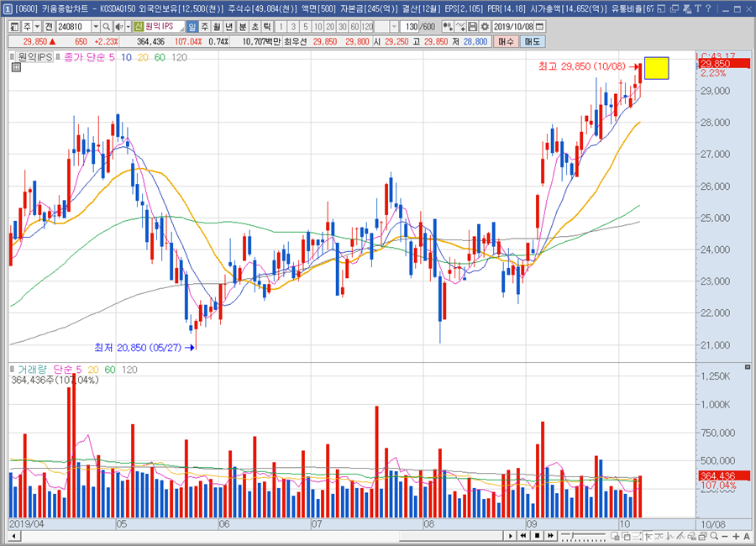Expand the 거래량 indicator legend marker
Screen dimensions: 756x546
(12, 370)
